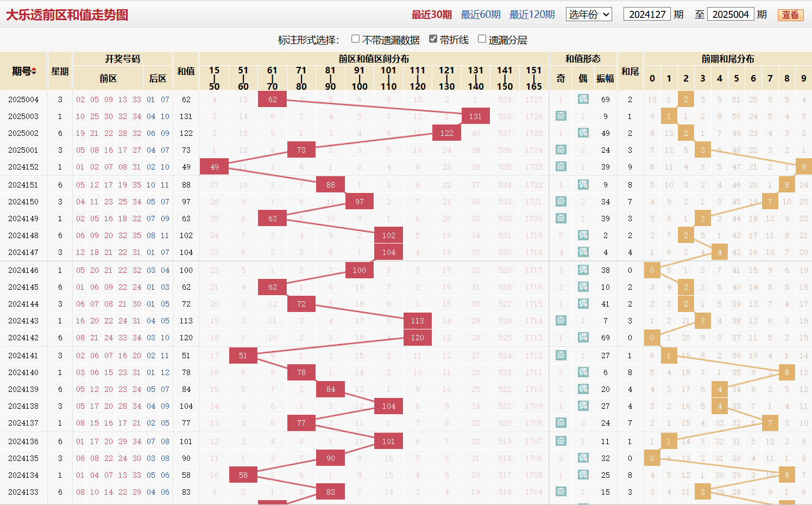Image resolution: width=812 pixels, height=505 pixels.
Task: Click the 奇 badge in row 2024143
Action: [561, 321]
